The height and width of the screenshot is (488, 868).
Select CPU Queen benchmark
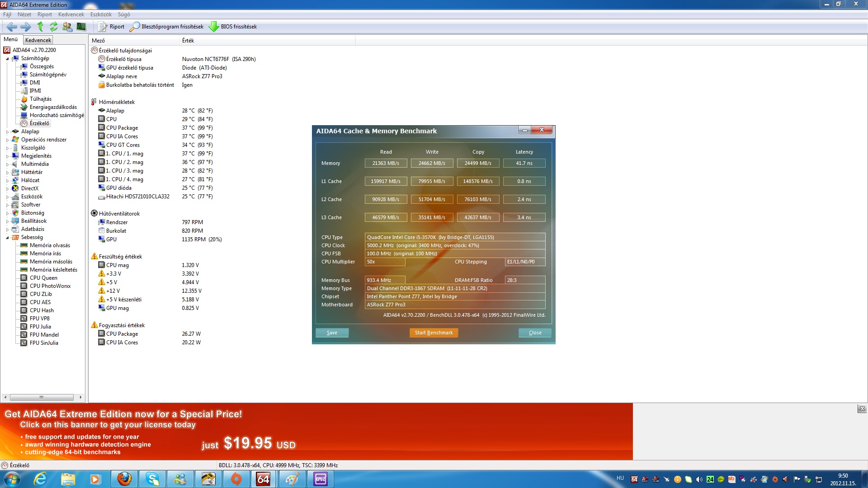point(43,278)
